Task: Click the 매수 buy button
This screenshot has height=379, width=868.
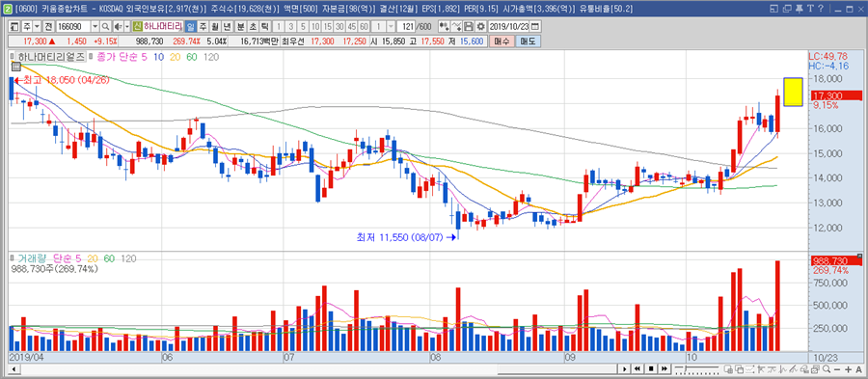Action: click(x=502, y=41)
